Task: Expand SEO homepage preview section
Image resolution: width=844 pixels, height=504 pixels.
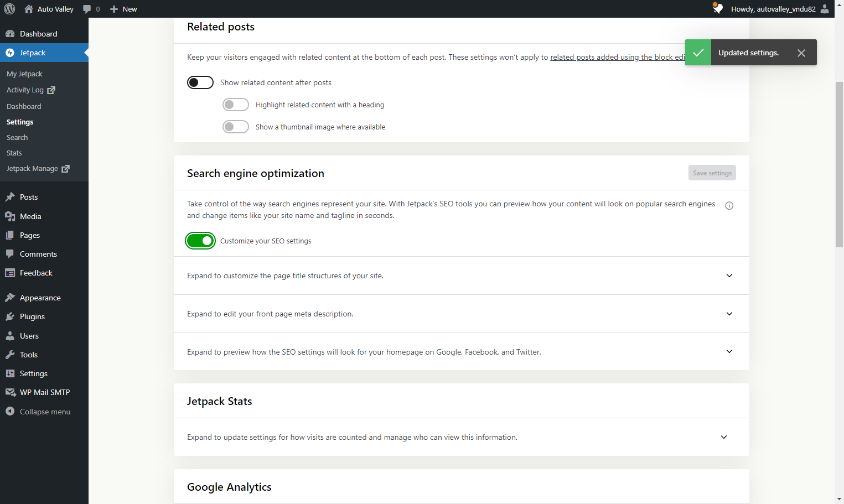Action: point(462,352)
